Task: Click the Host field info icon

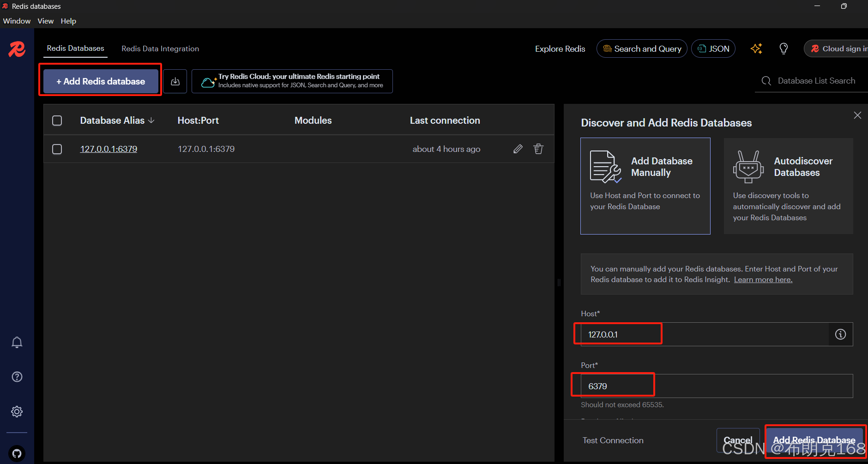Action: coord(841,334)
